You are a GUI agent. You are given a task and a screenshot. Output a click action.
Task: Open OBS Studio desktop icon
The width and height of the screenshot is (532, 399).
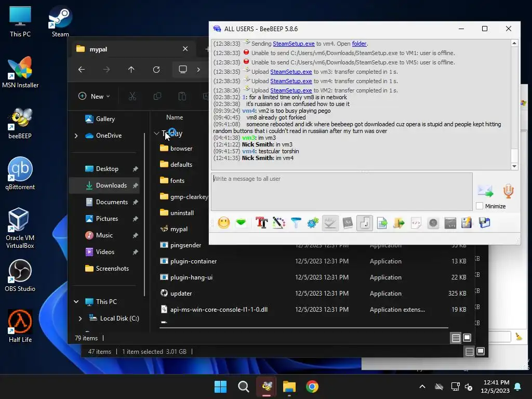(x=20, y=275)
